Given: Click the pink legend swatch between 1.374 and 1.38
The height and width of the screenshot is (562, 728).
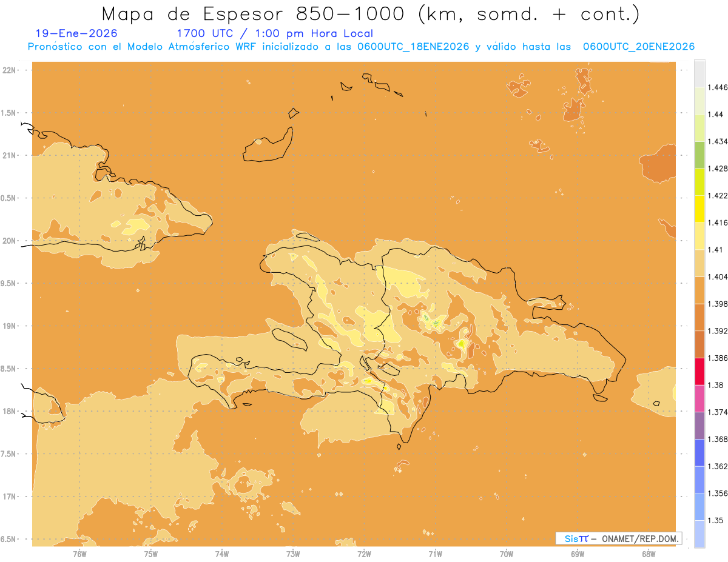Looking at the screenshot, I should (699, 398).
